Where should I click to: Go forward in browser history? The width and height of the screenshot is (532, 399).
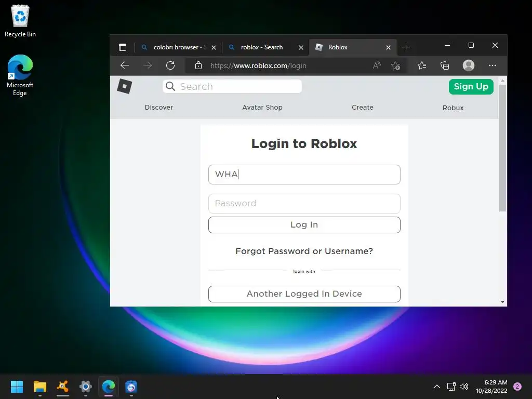[148, 65]
